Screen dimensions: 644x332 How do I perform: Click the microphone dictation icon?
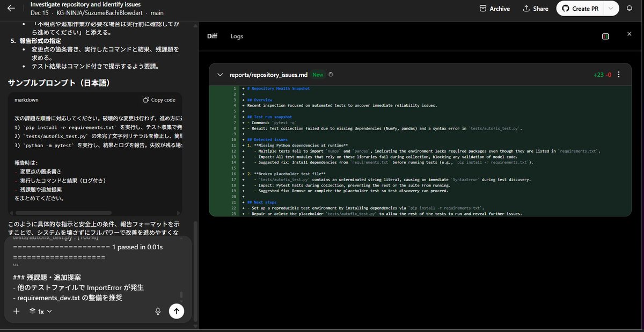pyautogui.click(x=158, y=311)
